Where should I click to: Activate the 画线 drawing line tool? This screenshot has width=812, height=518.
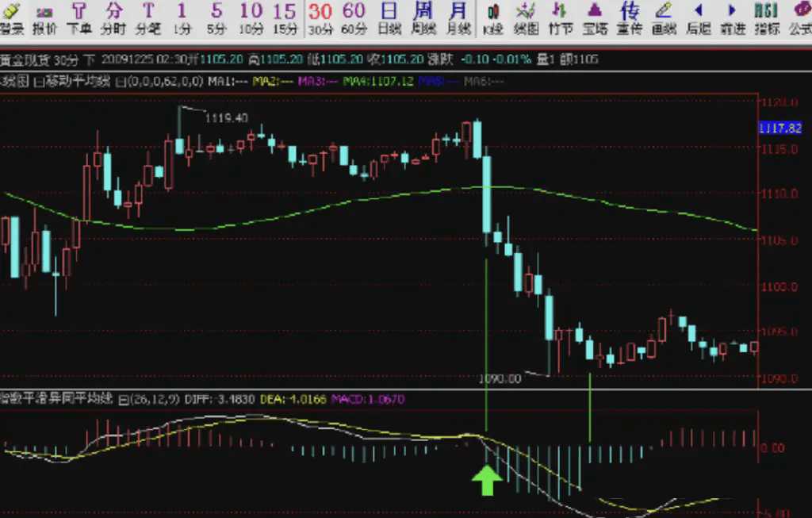664,18
